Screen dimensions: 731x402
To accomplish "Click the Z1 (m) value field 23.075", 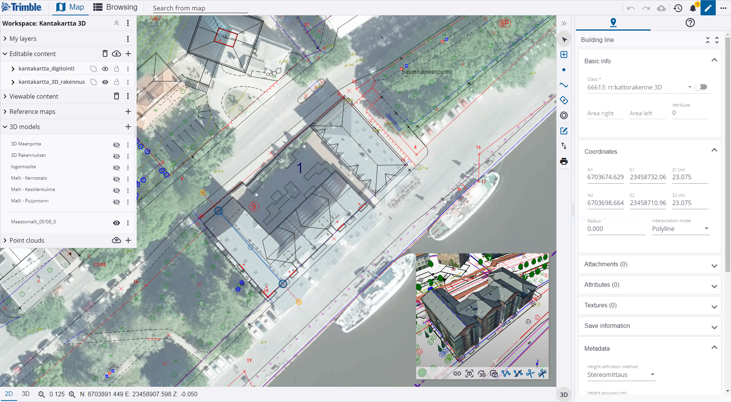I will point(690,177).
